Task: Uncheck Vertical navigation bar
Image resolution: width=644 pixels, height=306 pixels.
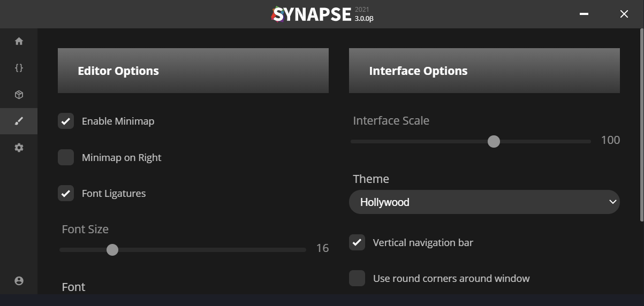Action: pos(357,243)
